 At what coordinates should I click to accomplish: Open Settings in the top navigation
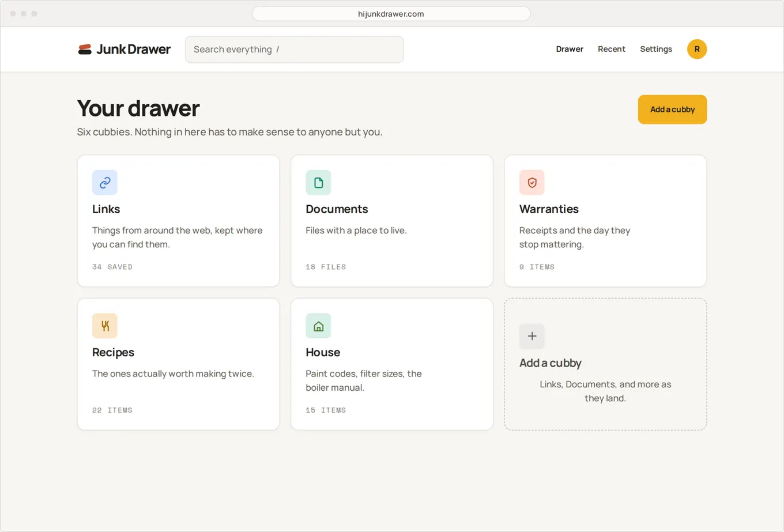pos(656,49)
